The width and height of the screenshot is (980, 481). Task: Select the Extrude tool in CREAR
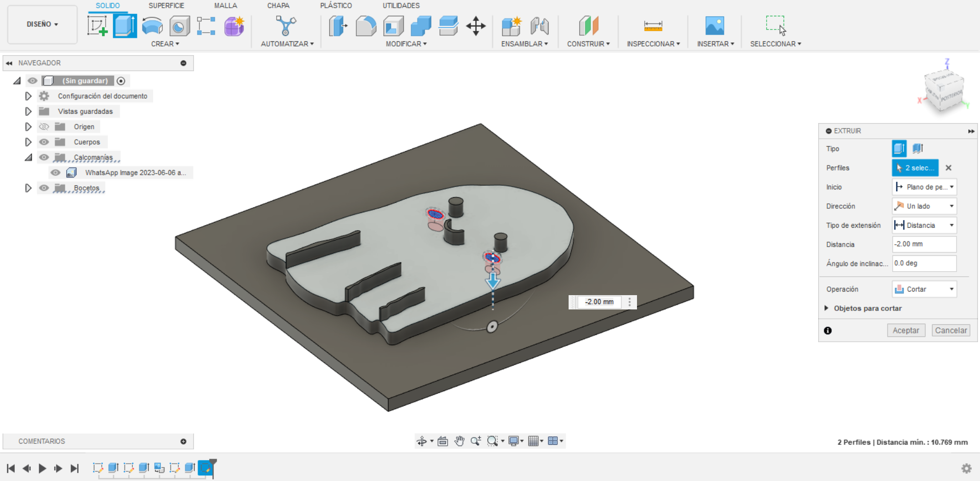(x=125, y=25)
